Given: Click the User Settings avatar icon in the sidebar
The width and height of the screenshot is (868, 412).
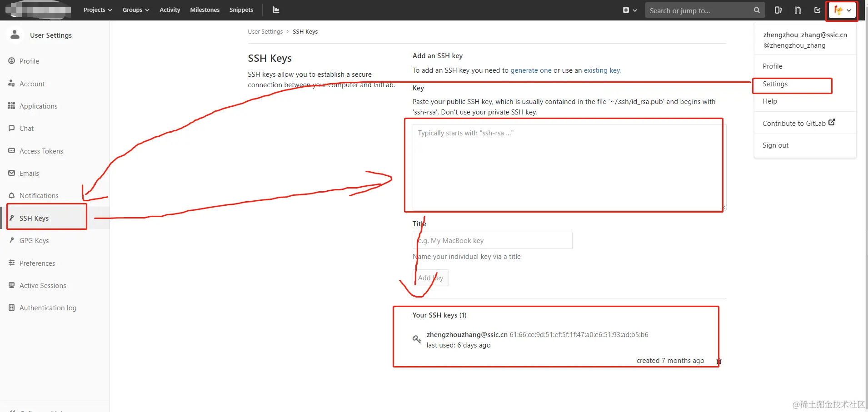Looking at the screenshot, I should (x=15, y=35).
